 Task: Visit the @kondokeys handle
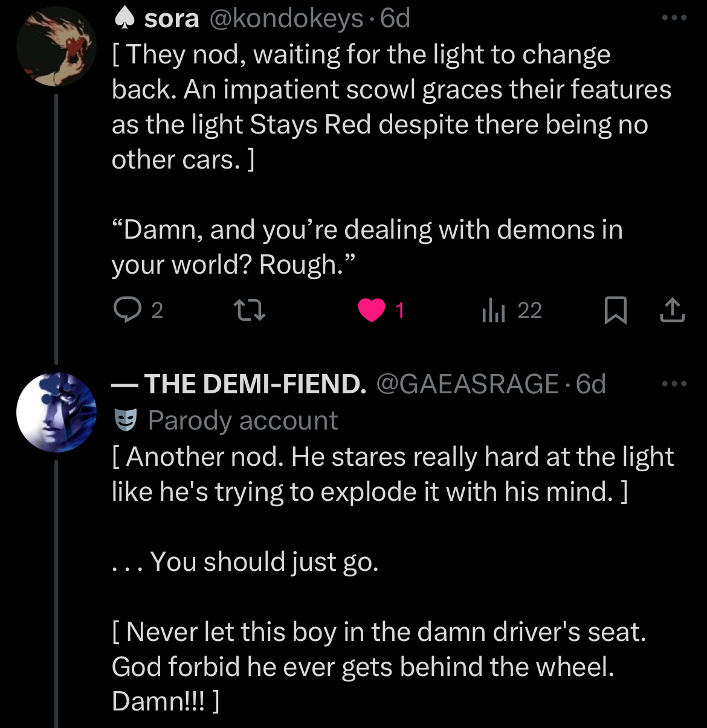pyautogui.click(x=286, y=19)
